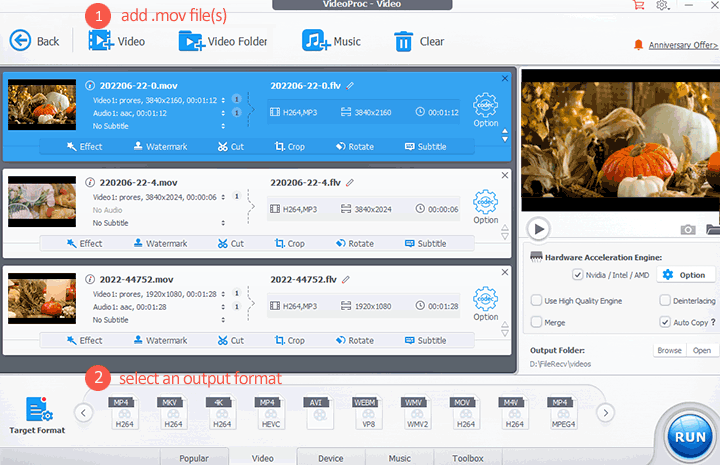720x465 pixels.
Task: Enable Merge checkbox
Action: point(536,322)
